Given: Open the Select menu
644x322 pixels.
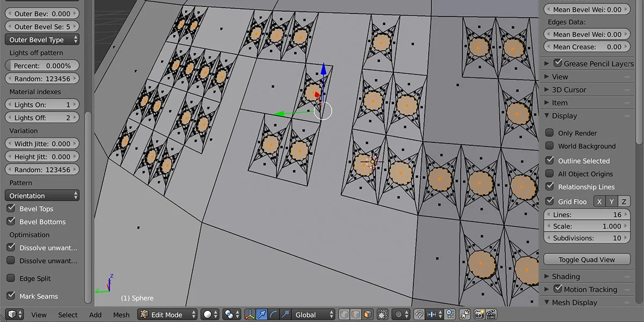Looking at the screenshot, I should (x=68, y=314).
